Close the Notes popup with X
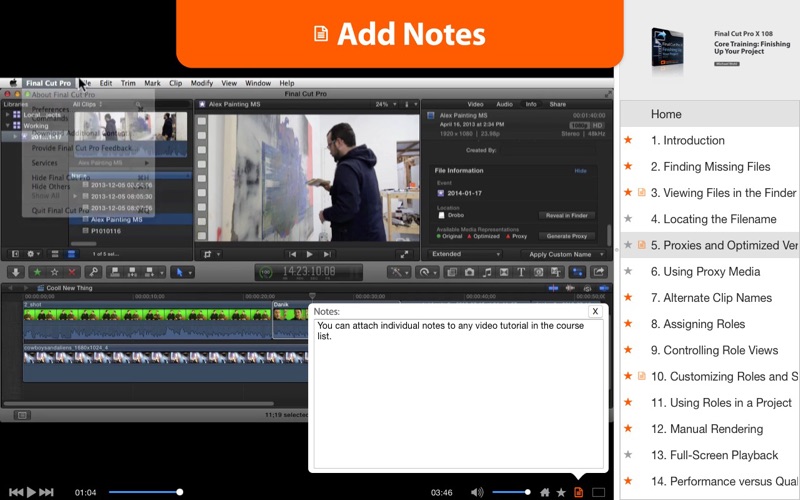 click(595, 311)
